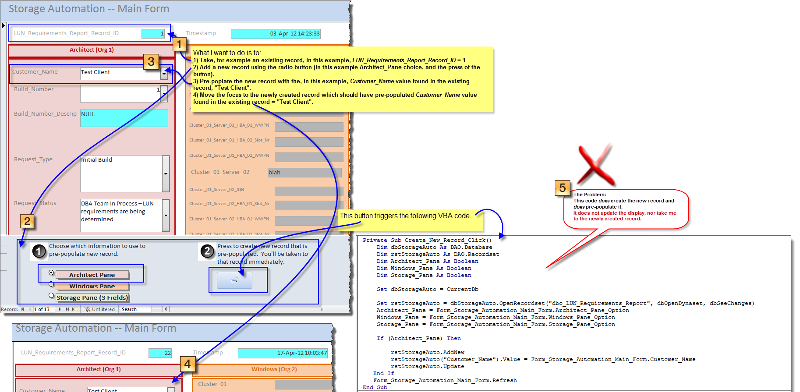800x392 pixels.
Task: Click the create new record button with key icon
Action: click(x=238, y=280)
